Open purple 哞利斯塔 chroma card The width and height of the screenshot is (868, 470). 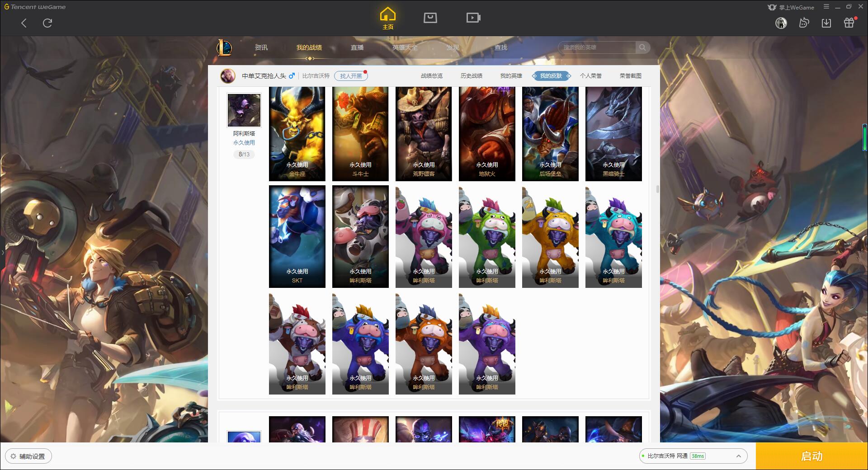point(487,343)
